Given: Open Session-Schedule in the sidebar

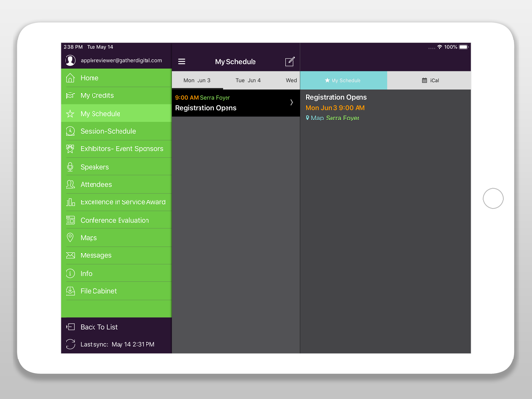Looking at the screenshot, I should pos(116,131).
